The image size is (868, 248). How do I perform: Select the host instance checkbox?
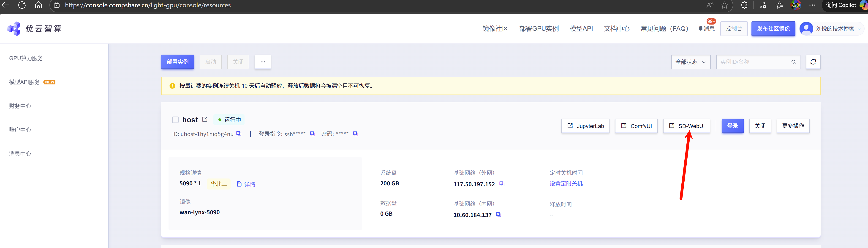(x=175, y=120)
